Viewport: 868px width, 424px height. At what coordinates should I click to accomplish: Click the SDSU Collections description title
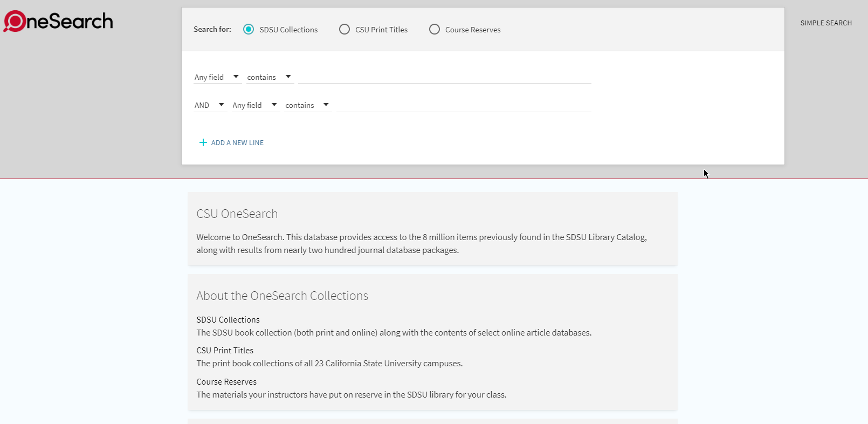point(228,320)
